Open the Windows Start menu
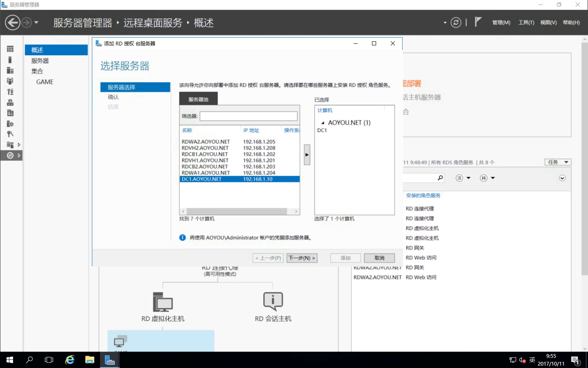 coord(10,360)
